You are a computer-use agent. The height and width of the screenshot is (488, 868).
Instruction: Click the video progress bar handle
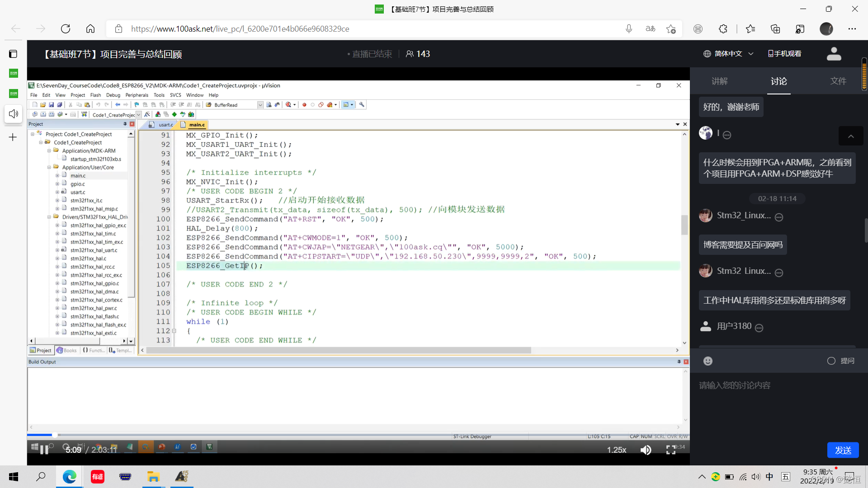tap(54, 435)
